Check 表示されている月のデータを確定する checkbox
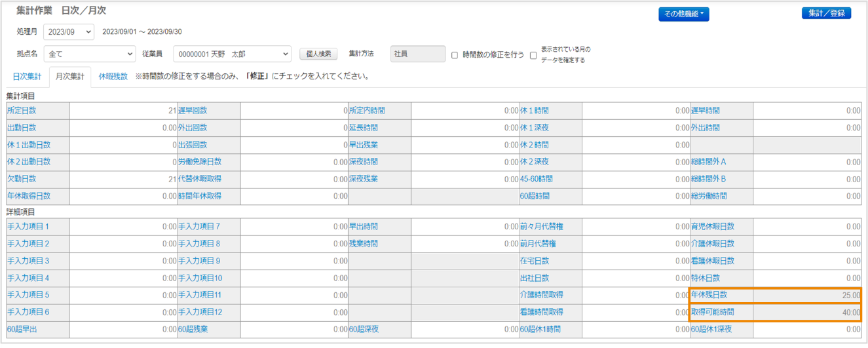 tap(533, 55)
